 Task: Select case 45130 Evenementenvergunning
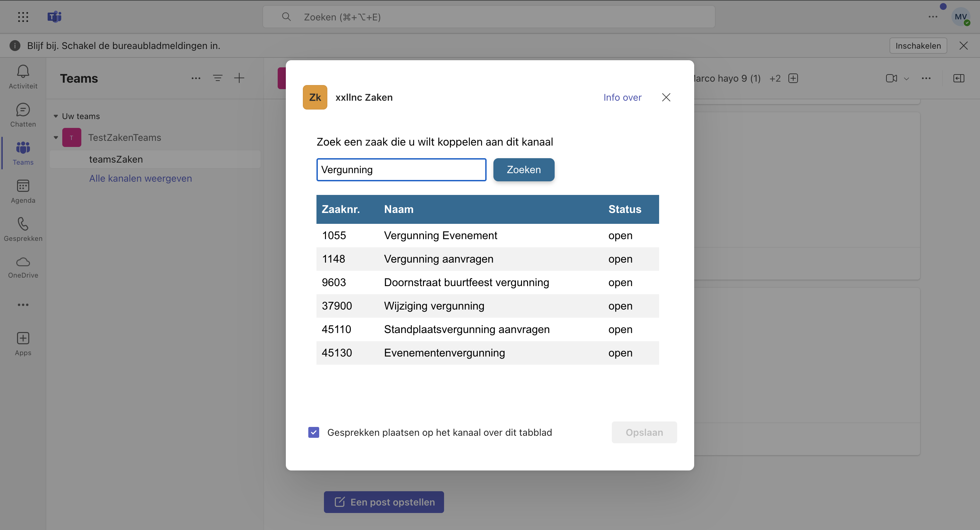[x=487, y=353]
